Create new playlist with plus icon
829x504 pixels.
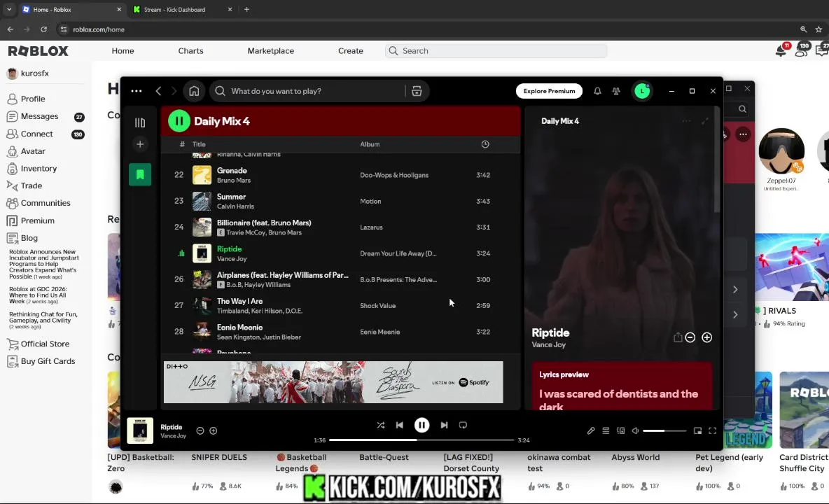139,143
